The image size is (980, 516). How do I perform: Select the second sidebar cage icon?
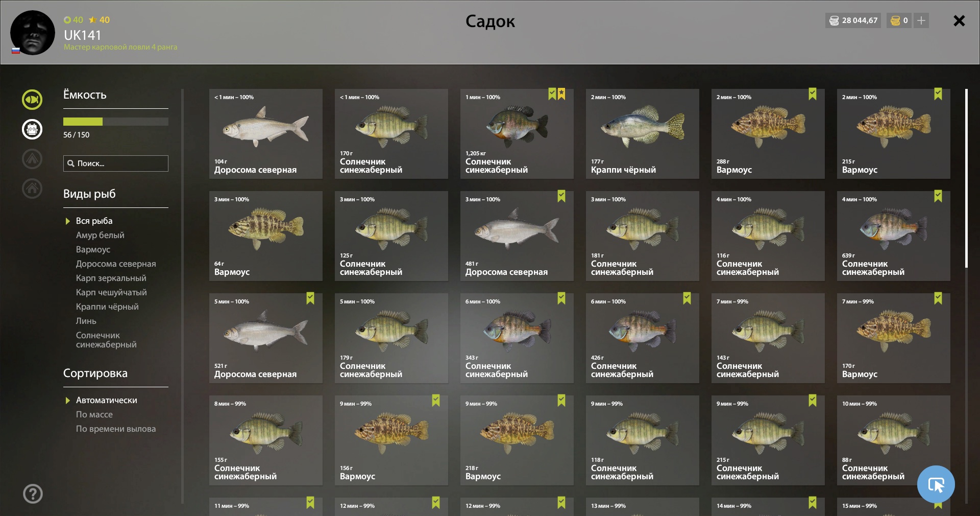[x=32, y=129]
